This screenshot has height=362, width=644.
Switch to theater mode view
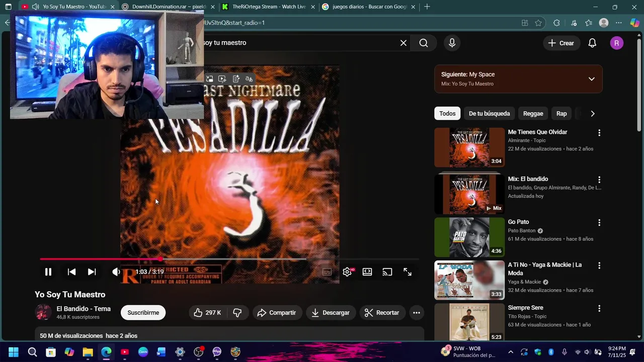(x=367, y=272)
